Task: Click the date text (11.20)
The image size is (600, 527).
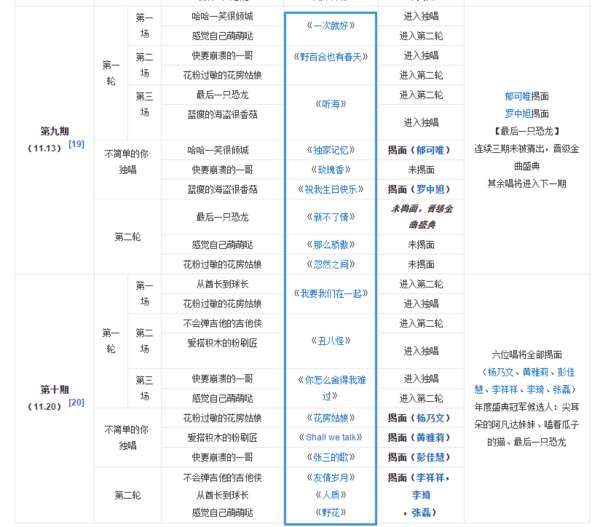Action: 44,406
